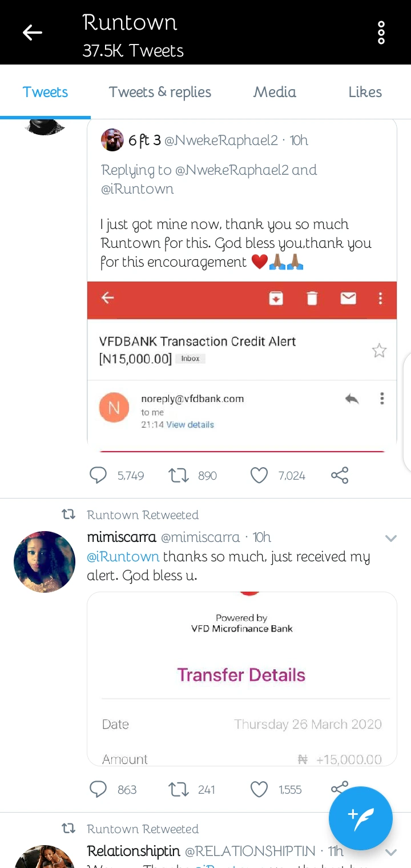Image resolution: width=411 pixels, height=868 pixels.
Task: Share the 6 ft 3 tweet
Action: coord(340,475)
